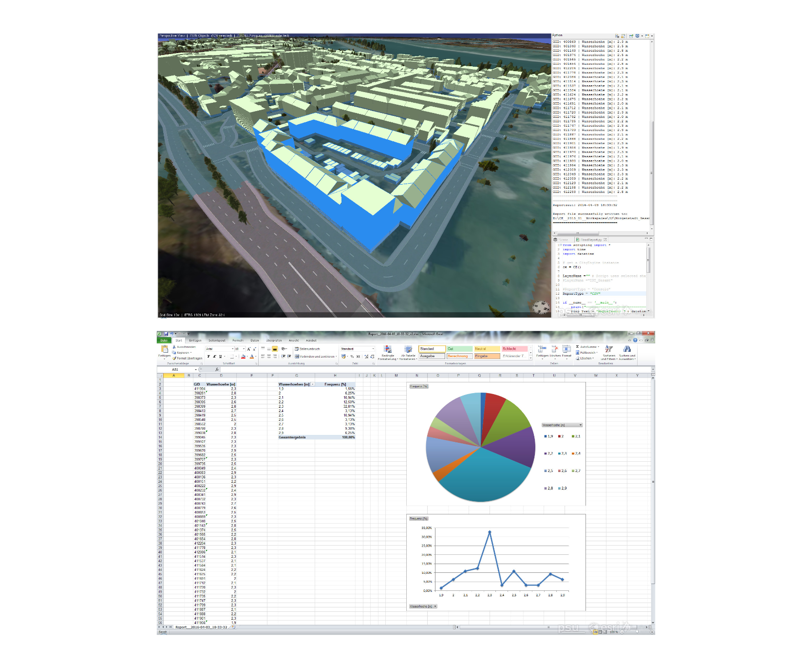
Task: Apply the Schlecht cell style
Action: coord(514,349)
